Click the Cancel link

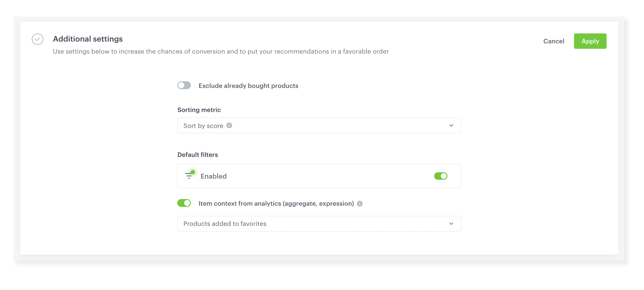click(x=554, y=41)
